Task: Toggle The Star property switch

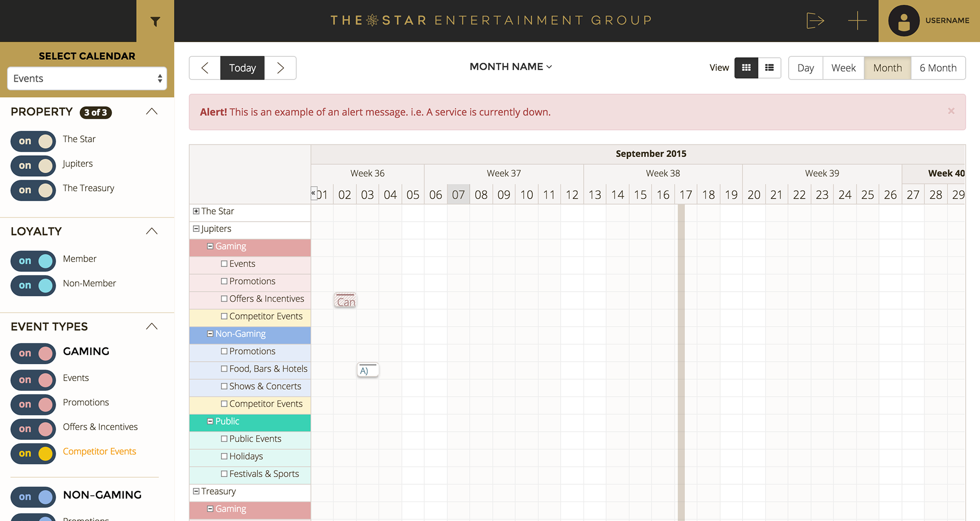Action: 33,141
